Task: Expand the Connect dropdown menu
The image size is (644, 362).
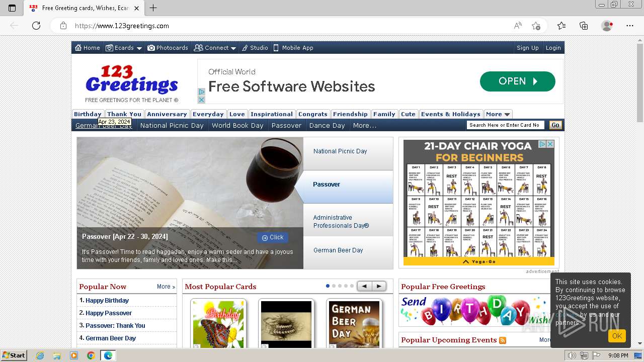Action: 233,48
